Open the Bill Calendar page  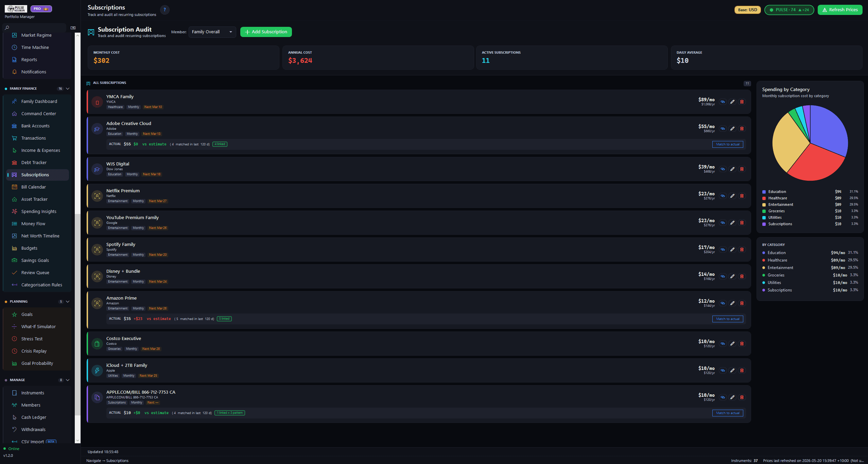pyautogui.click(x=37, y=187)
